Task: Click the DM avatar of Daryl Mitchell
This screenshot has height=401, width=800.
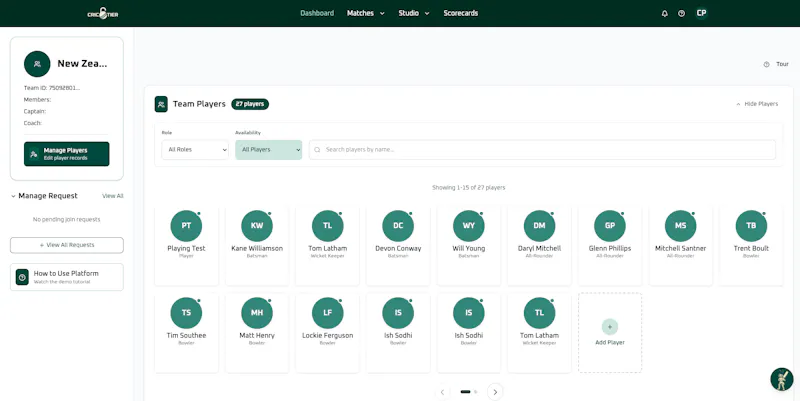Action: (539, 225)
